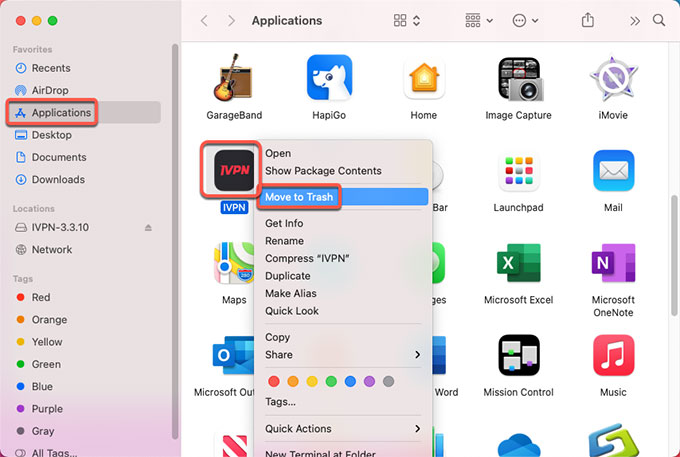Click the search magnifier in toolbar
The height and width of the screenshot is (457, 680).
(659, 20)
